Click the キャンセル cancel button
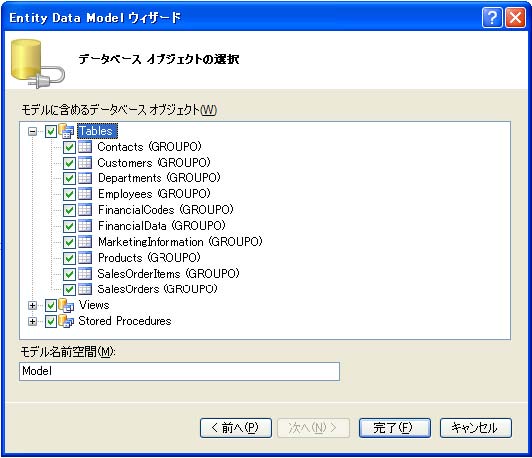 [476, 428]
